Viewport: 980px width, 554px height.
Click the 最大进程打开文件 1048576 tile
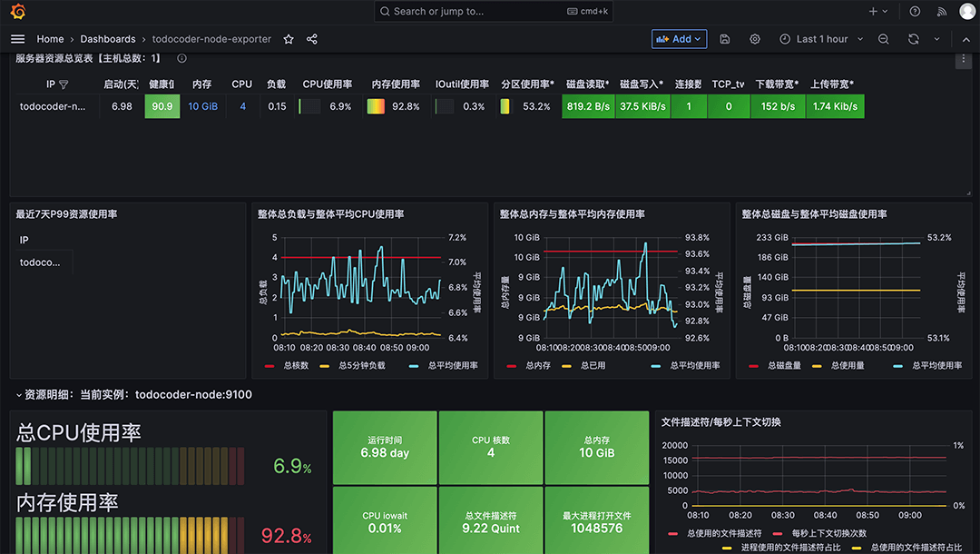597,520
